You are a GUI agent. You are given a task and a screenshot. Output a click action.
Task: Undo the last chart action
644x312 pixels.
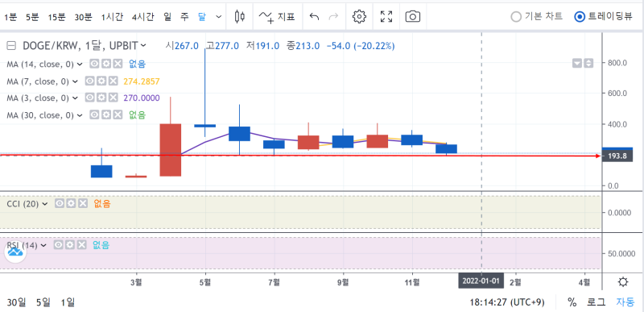[314, 16]
